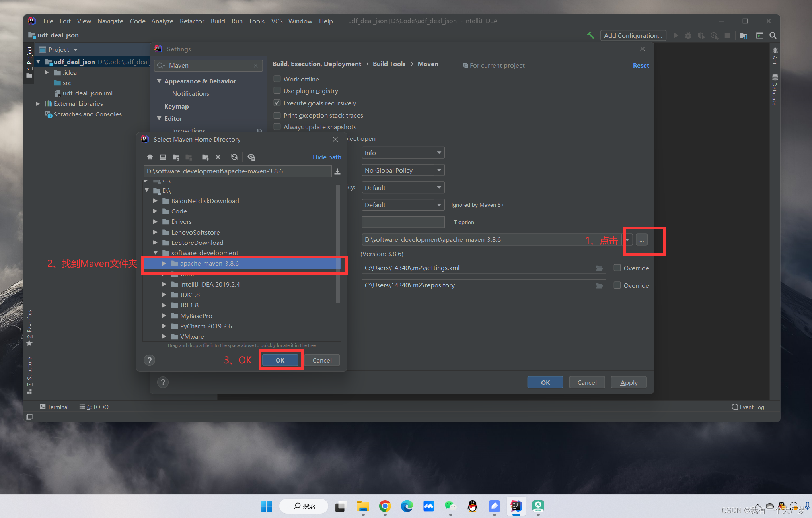The height and width of the screenshot is (518, 812).
Task: Open Project Structure icon in main toolbar
Action: pyautogui.click(x=744, y=35)
